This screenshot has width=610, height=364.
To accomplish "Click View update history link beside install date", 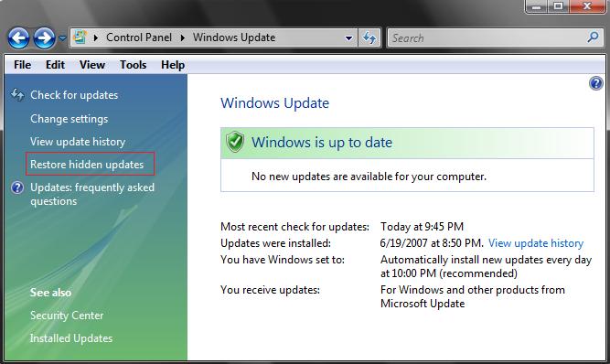I will 536,243.
